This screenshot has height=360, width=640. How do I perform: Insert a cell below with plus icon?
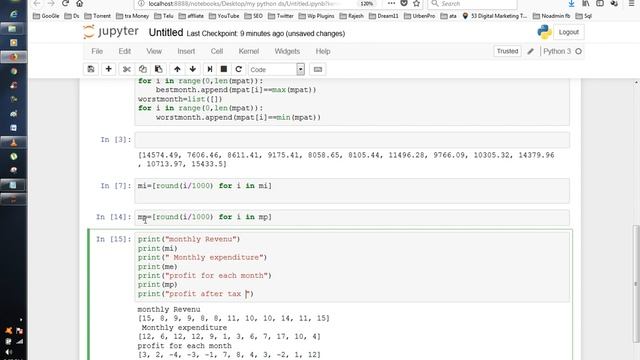point(109,69)
